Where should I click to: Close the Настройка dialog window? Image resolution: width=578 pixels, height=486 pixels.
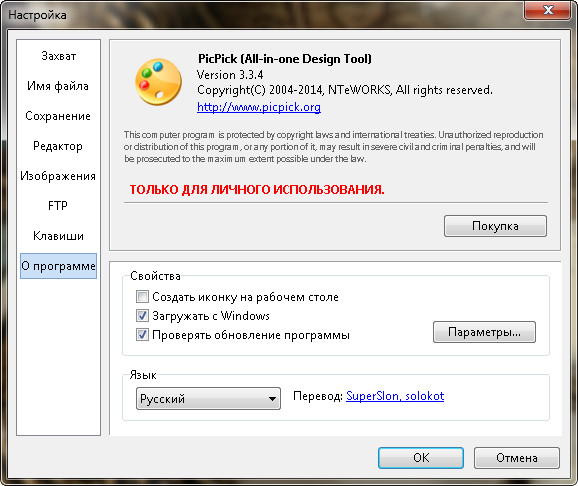point(547,10)
